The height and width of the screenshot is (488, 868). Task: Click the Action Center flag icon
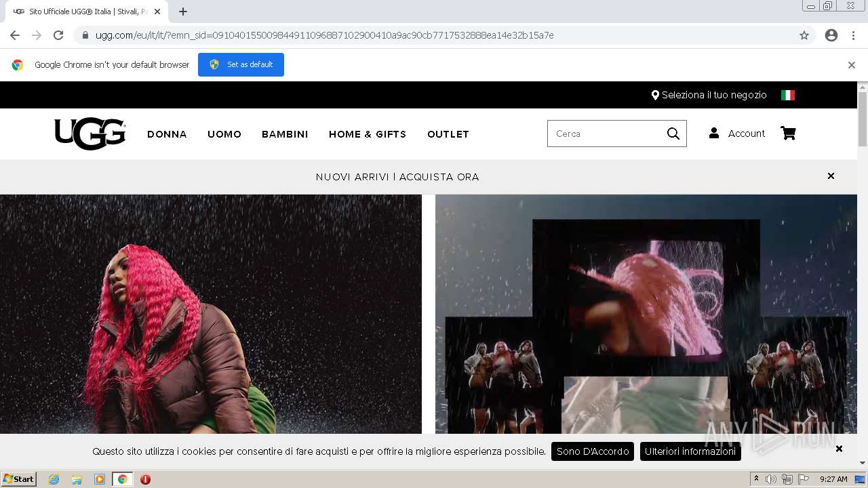[804, 479]
